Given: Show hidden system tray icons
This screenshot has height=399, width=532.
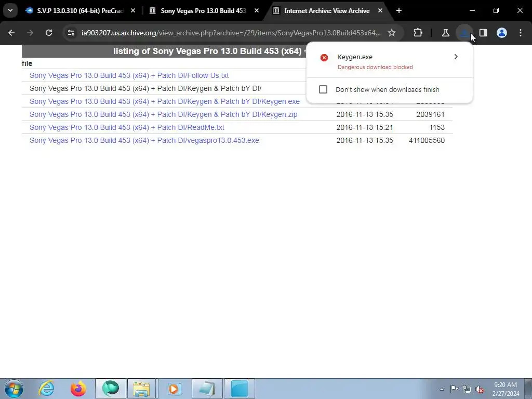Looking at the screenshot, I should (x=442, y=389).
